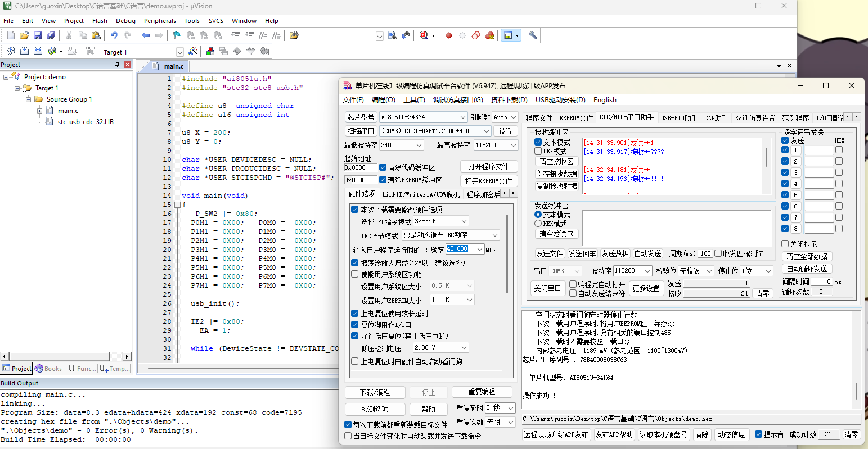Open the Target 1 dropdown in µVision

180,52
